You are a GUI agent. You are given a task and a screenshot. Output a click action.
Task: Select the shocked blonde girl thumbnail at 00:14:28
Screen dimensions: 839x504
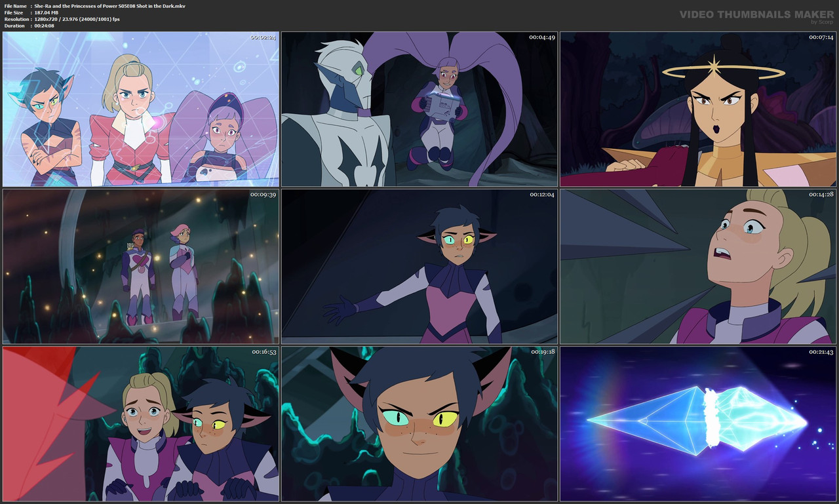click(698, 267)
